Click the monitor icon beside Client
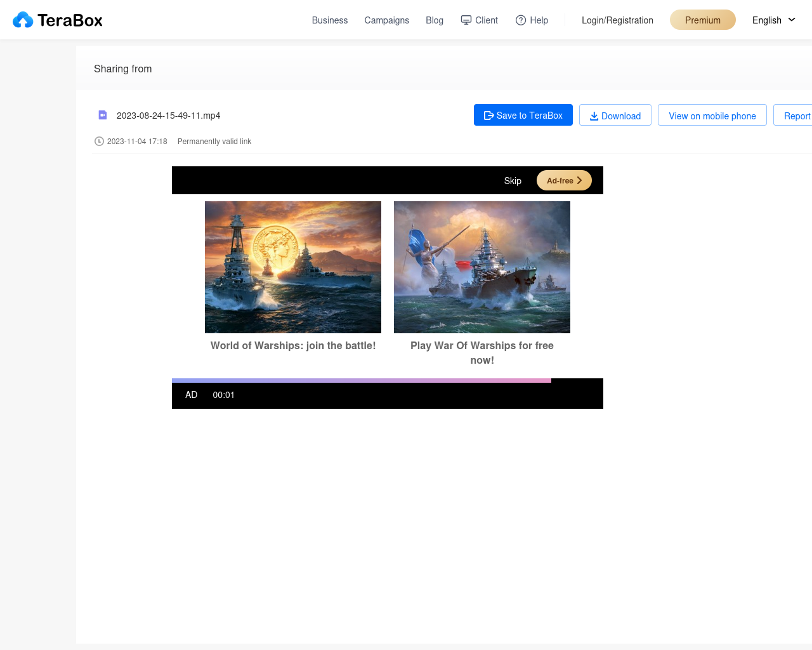The height and width of the screenshot is (650, 812). [x=466, y=20]
